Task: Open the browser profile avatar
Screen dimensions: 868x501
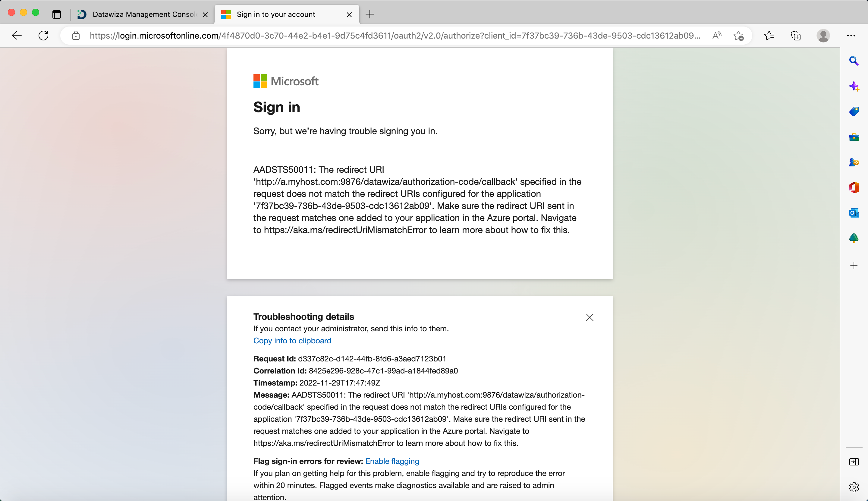Action: 823,36
